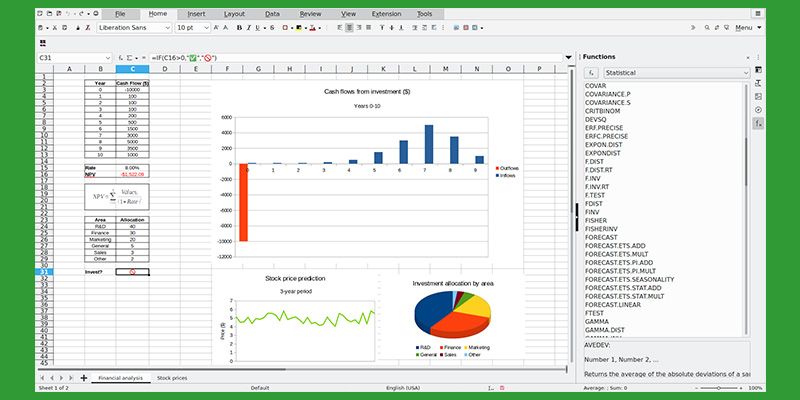Open the Function Wizard beside the formula bar
Image resolution: width=800 pixels, height=400 pixels.
pos(121,58)
